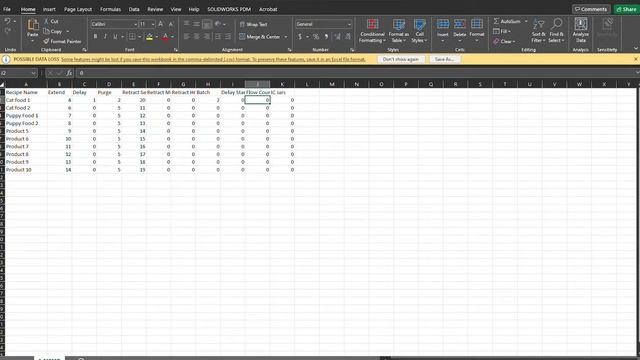The height and width of the screenshot is (360, 640).
Task: Apply accounting dollar format
Action: [300, 37]
